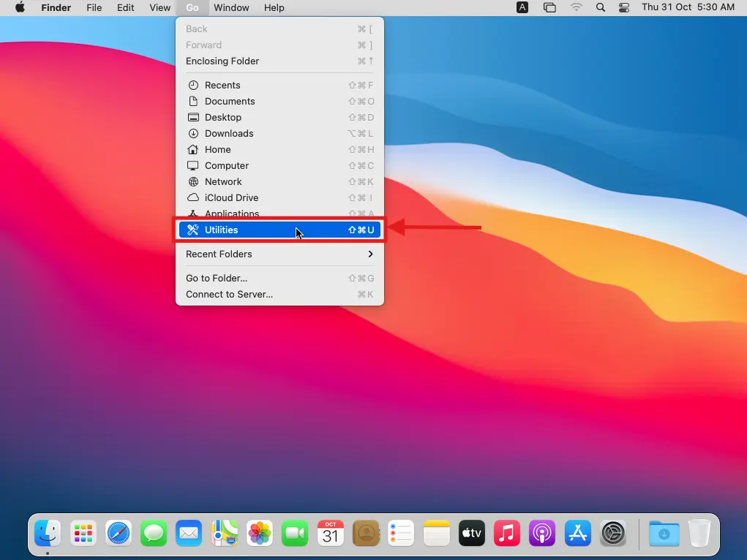Open the Trash in the Dock
This screenshot has height=560, width=747.
[699, 533]
